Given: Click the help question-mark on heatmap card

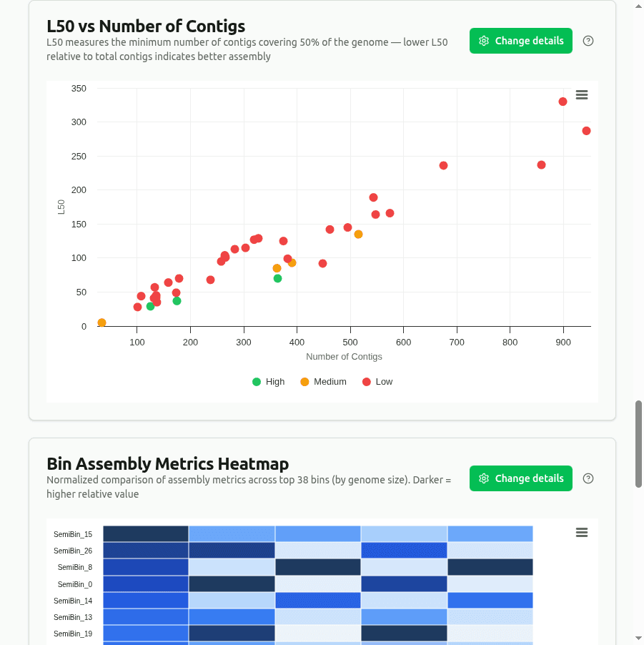Looking at the screenshot, I should pos(588,478).
